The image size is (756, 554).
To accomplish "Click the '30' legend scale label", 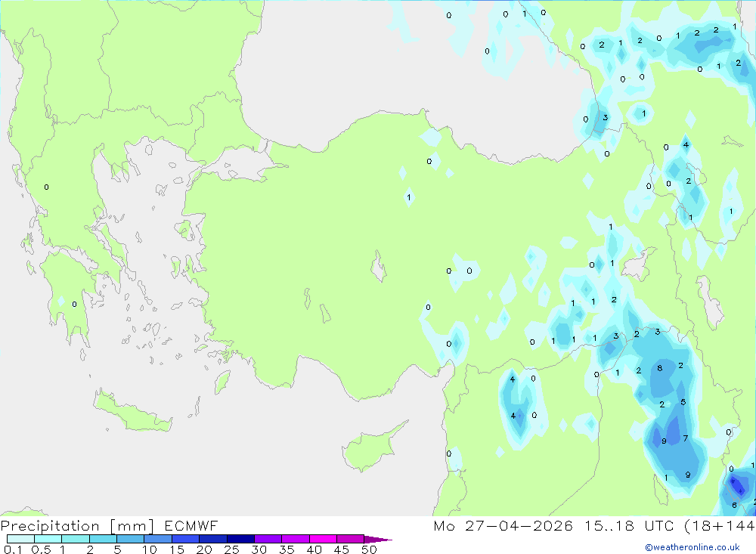I will coord(259,549).
